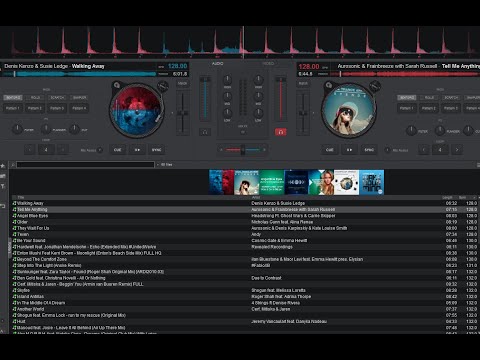The image size is (480, 360).
Task: Click crossfader right-arrow icon
Action: pos(264,150)
